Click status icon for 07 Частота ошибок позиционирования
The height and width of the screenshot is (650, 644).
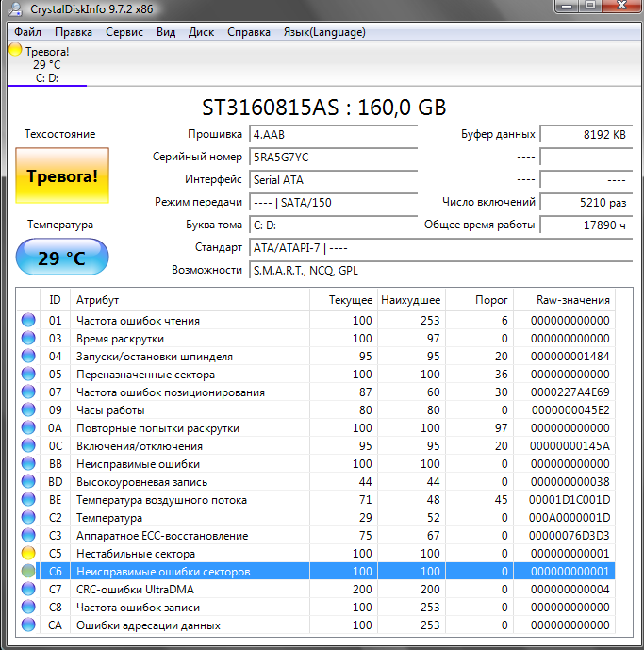[x=28, y=392]
